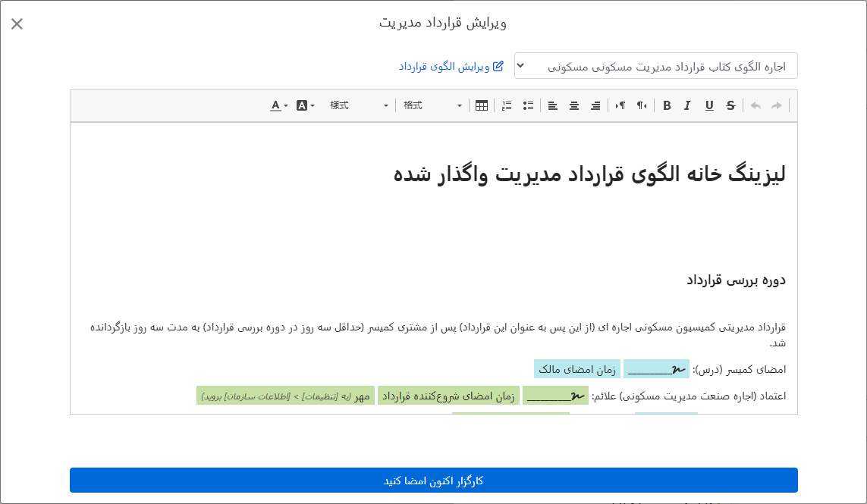Viewport: 867px width, 504px height.
Task: Toggle bold formatting
Action: (x=667, y=105)
